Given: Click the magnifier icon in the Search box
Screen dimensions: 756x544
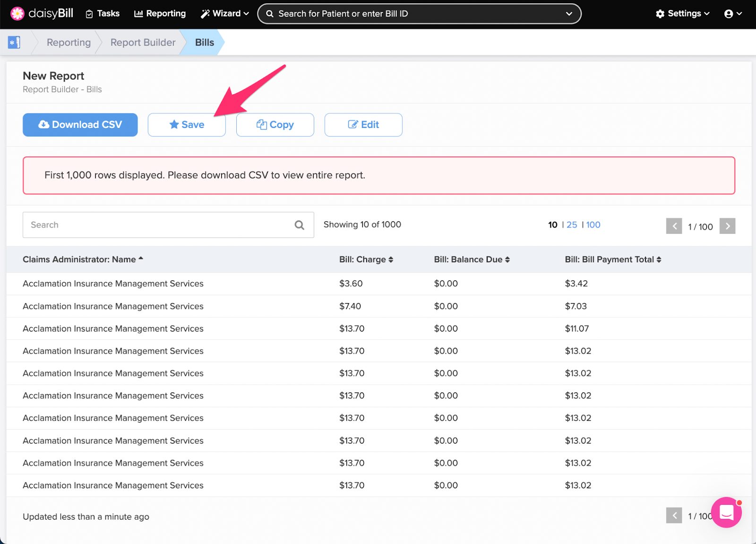Looking at the screenshot, I should coord(299,225).
